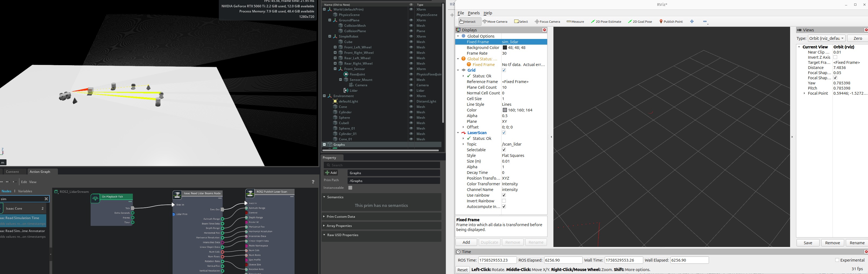Activate the Publish Point tool
Image resolution: width=868 pixels, height=274 pixels.
point(671,22)
